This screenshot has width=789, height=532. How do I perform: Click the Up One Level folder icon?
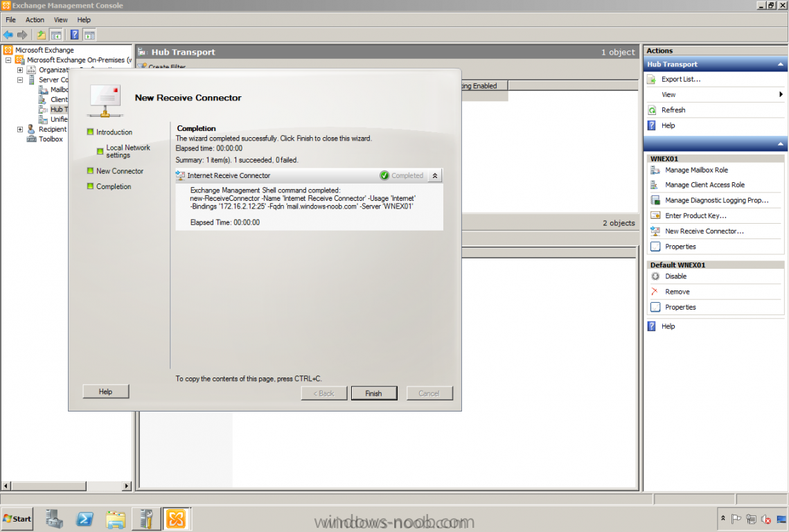click(42, 35)
